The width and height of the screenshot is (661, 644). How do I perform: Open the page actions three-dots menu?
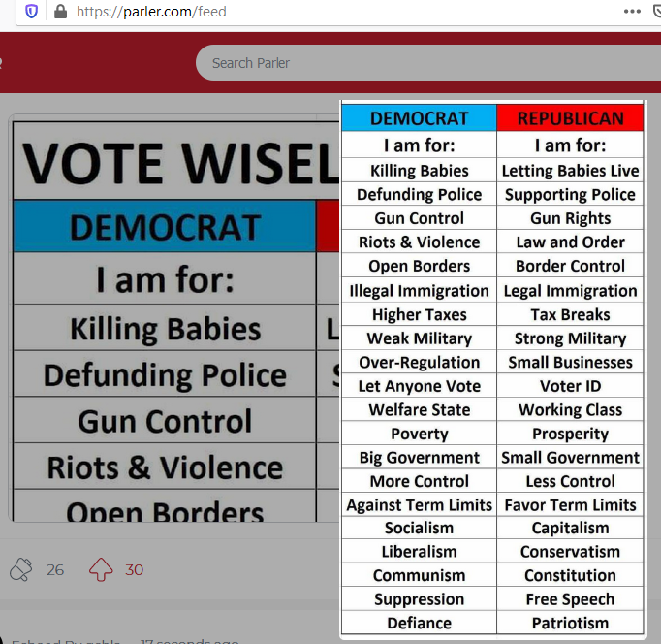632,12
